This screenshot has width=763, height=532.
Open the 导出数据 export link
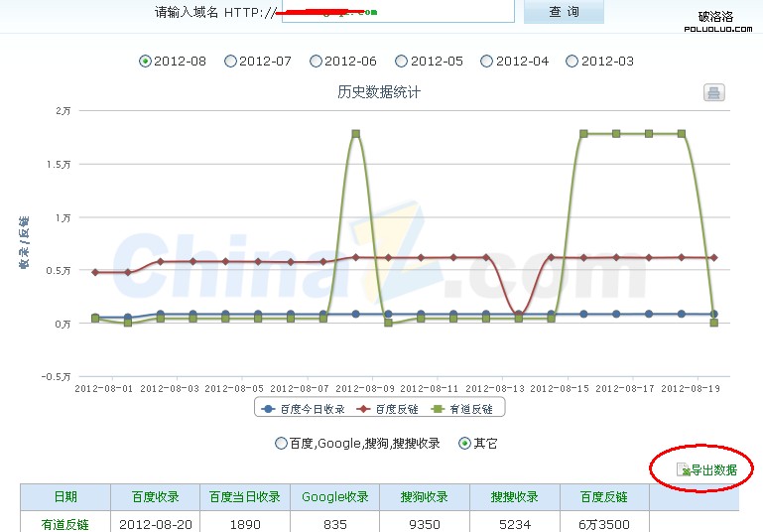pos(713,470)
